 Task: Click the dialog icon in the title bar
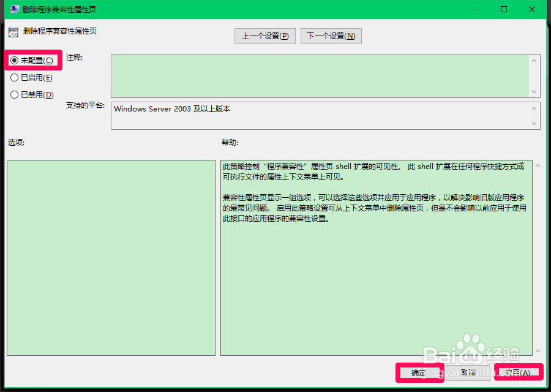pos(13,9)
